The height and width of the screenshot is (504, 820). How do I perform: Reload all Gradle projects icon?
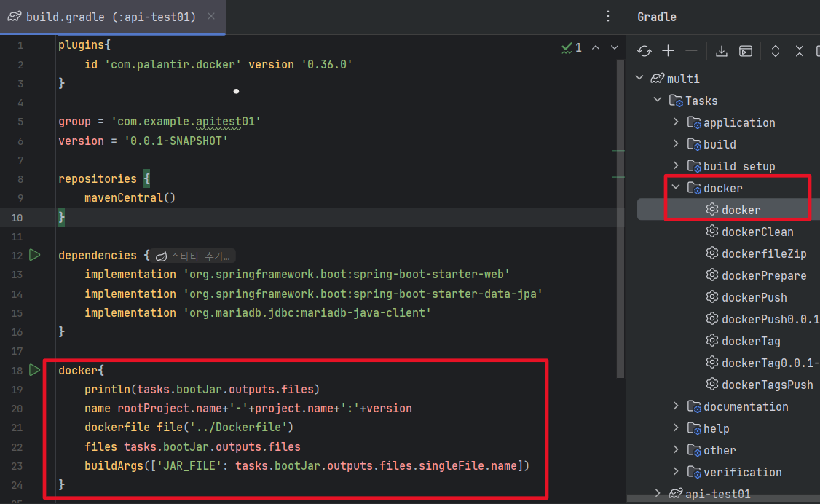tap(644, 51)
